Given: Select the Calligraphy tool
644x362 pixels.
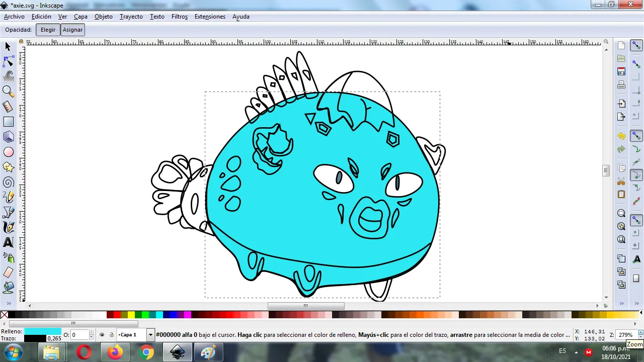Looking at the screenshot, I should [8, 227].
